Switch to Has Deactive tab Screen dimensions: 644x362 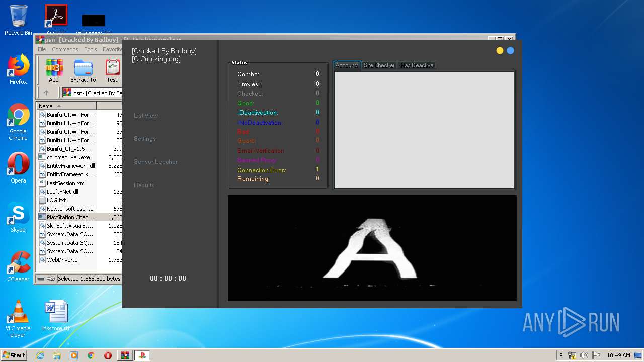point(417,65)
